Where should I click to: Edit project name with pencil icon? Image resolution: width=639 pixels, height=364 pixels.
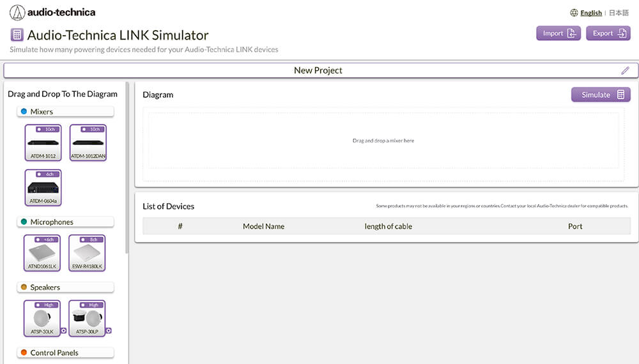click(x=625, y=70)
